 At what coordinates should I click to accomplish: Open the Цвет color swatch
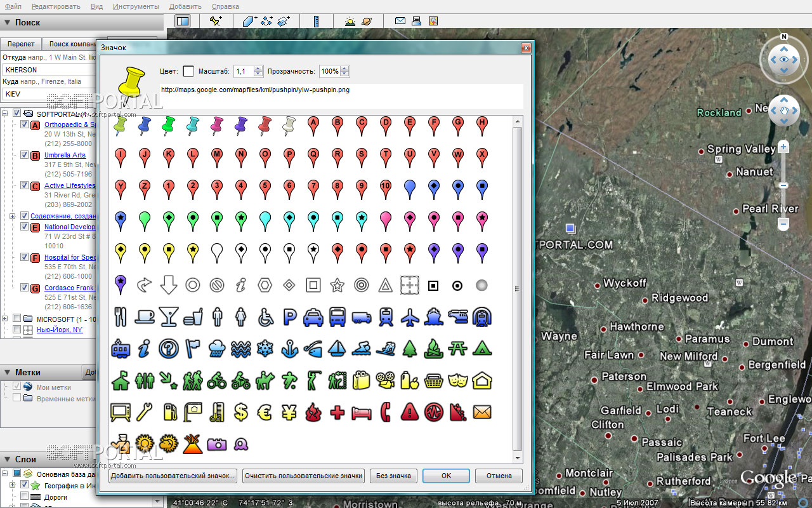coord(188,71)
